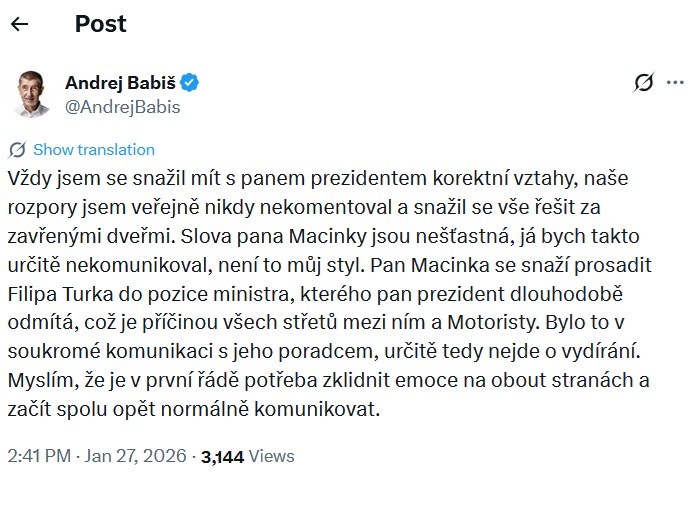Open the Andrej Babiš display name
This screenshot has height=513, width=695.
pyautogui.click(x=121, y=82)
